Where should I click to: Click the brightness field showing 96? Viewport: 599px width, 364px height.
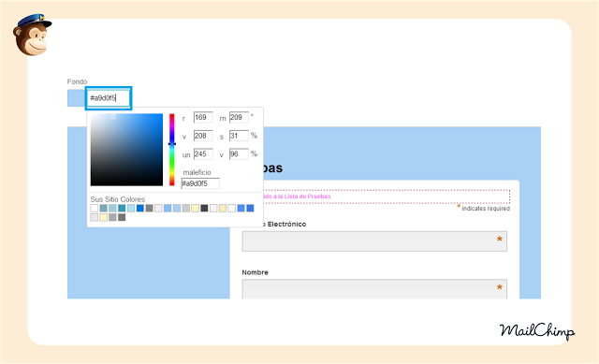tap(239, 153)
